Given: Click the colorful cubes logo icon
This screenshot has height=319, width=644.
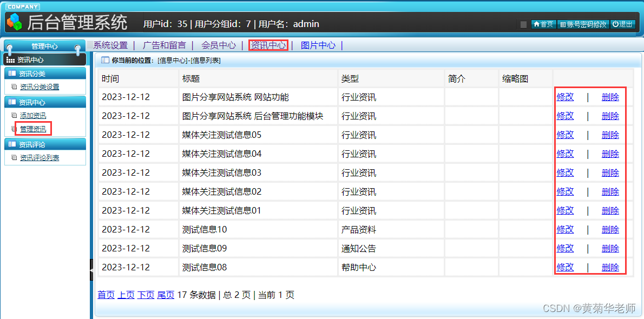Looking at the screenshot, I should (14, 22).
